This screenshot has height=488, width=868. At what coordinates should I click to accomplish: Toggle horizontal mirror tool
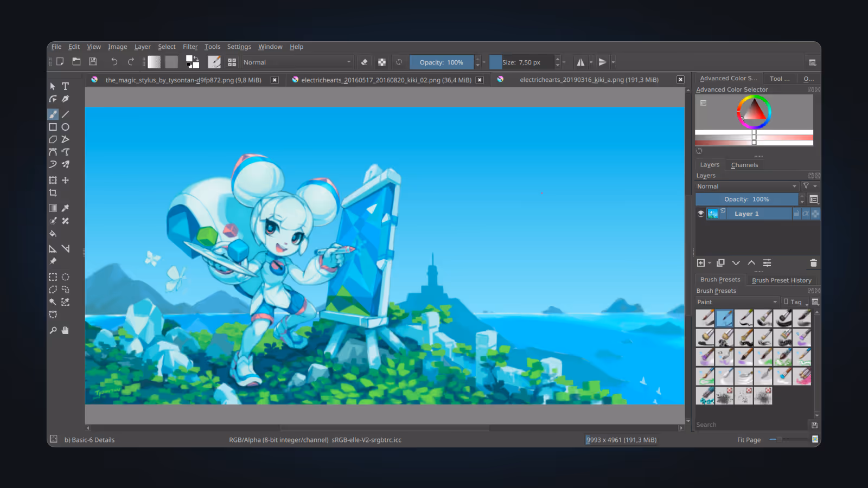pyautogui.click(x=580, y=62)
